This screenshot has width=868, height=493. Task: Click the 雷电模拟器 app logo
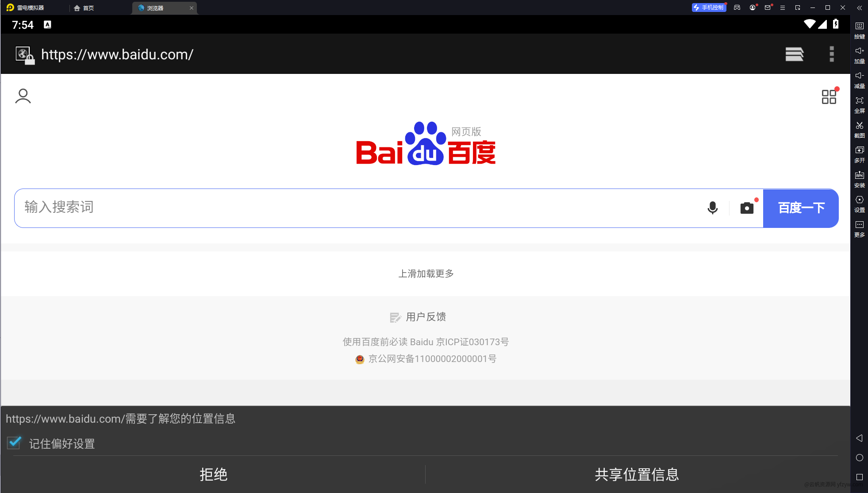(10, 8)
